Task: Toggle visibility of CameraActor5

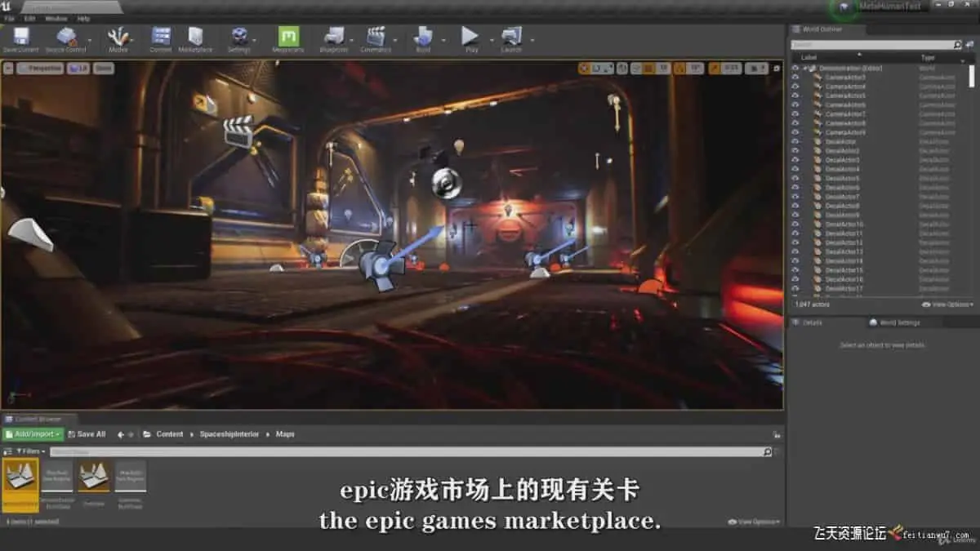Action: click(x=795, y=96)
